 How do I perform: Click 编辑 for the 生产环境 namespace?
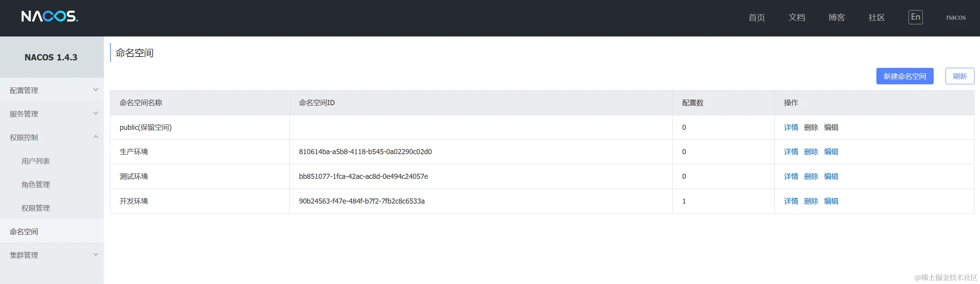pyautogui.click(x=831, y=152)
